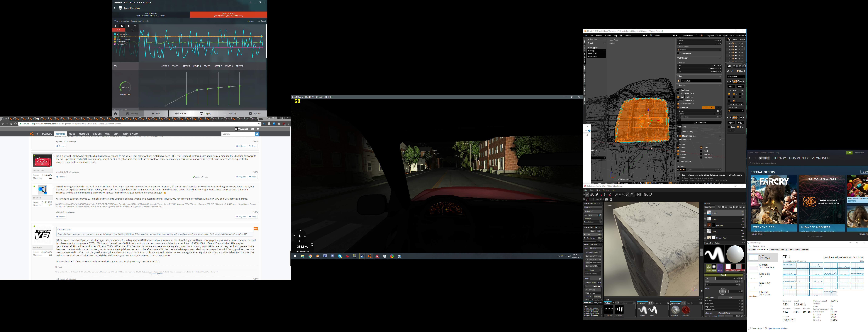Hide Layer 4 in Substance Painter
The width and height of the screenshot is (868, 332).
click(705, 213)
